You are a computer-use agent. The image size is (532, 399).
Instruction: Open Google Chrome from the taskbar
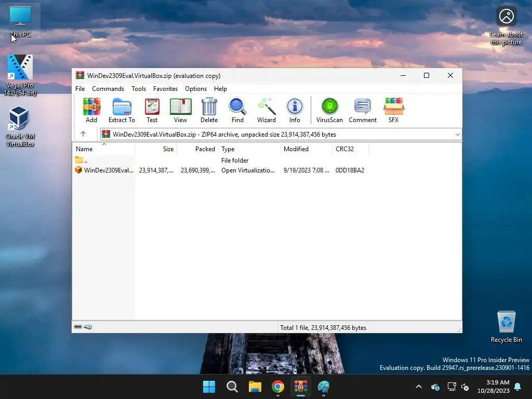tap(278, 387)
